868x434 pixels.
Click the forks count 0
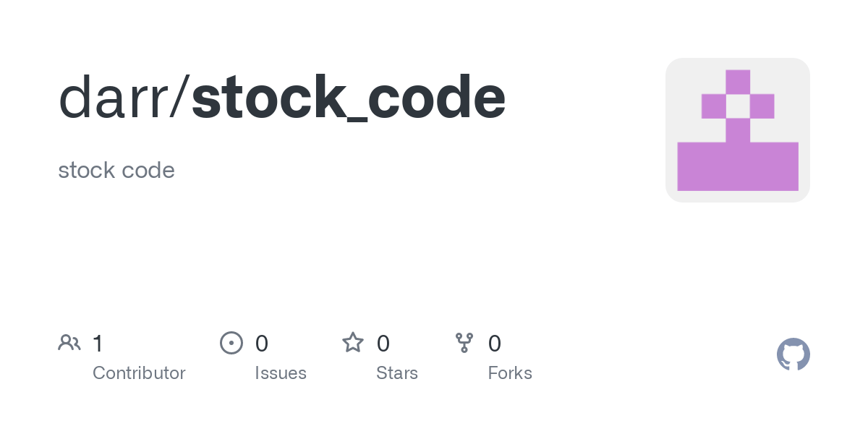pyautogui.click(x=495, y=343)
